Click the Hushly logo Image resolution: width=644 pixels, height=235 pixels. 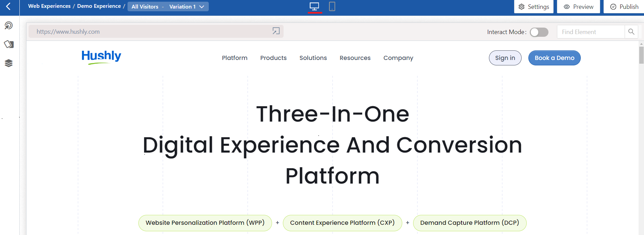click(x=101, y=57)
